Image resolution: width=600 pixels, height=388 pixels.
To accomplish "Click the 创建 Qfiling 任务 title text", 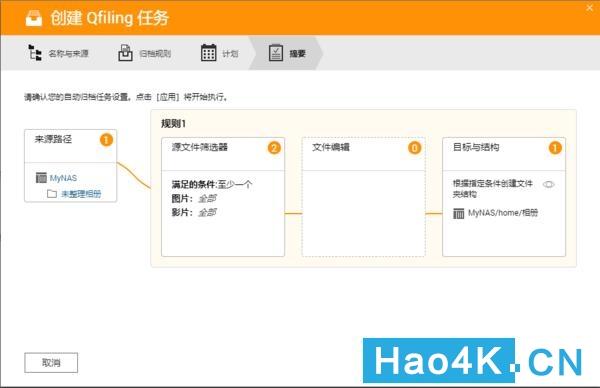I will point(109,18).
